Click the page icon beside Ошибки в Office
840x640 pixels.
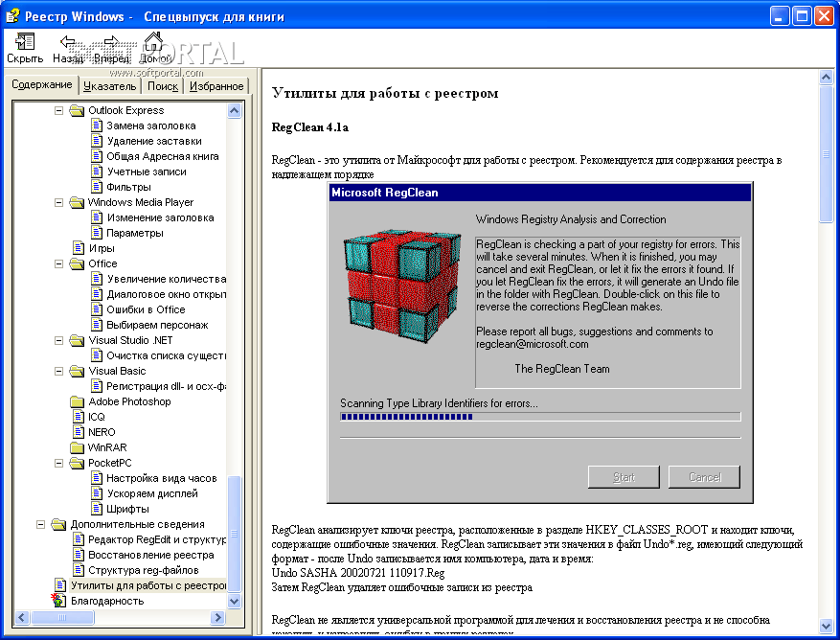click(97, 309)
